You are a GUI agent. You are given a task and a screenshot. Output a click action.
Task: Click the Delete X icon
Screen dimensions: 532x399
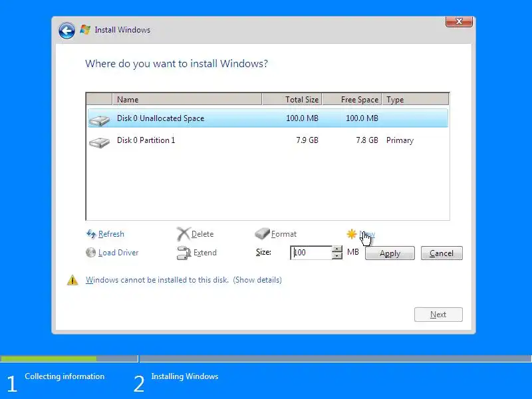(184, 234)
